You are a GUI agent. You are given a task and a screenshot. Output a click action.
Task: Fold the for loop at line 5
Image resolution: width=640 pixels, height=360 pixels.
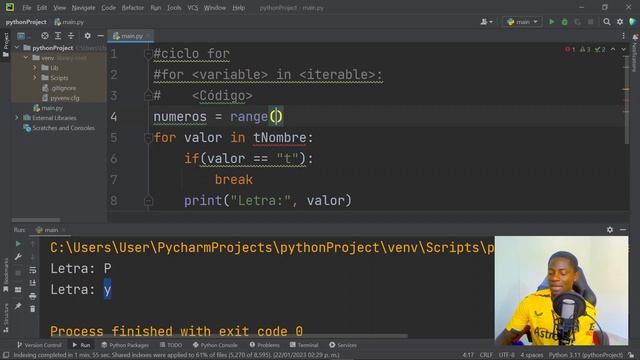pos(148,138)
